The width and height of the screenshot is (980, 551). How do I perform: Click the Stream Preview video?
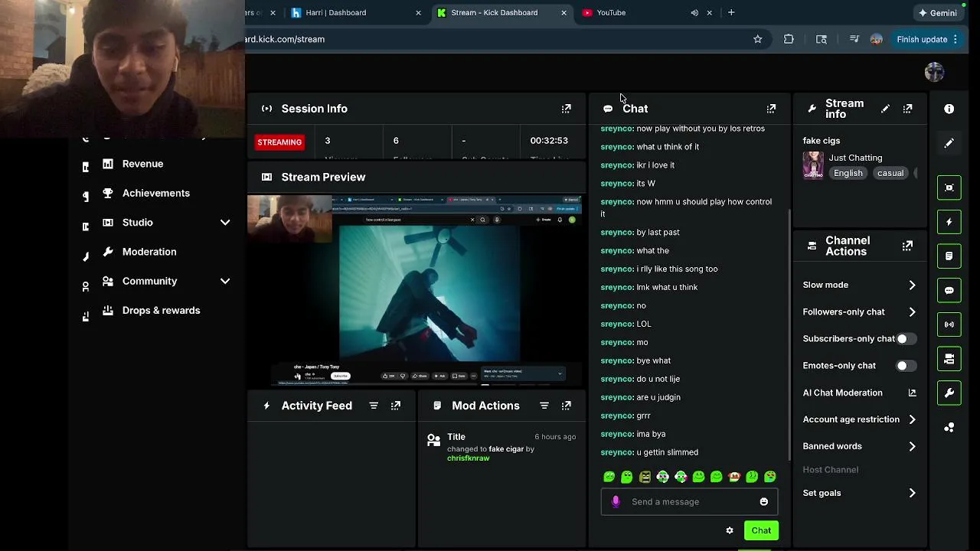(x=416, y=291)
